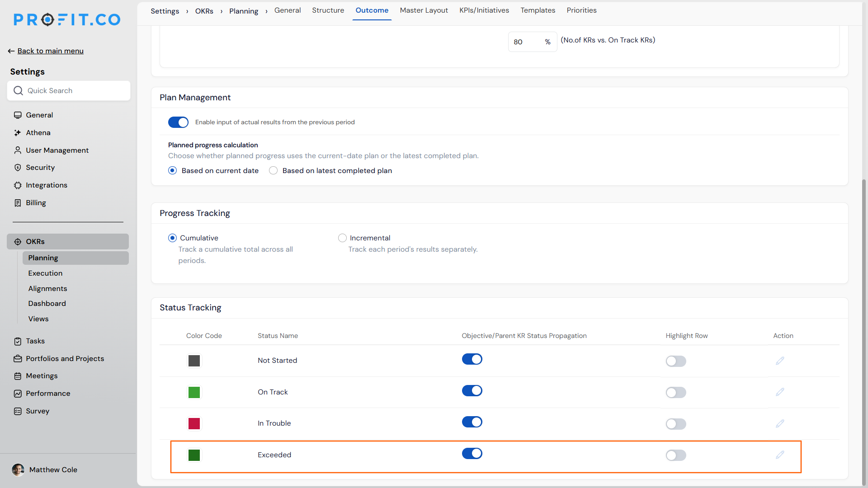Viewport: 868px width, 488px height.
Task: Open the Master Layout tab
Action: coord(424,10)
